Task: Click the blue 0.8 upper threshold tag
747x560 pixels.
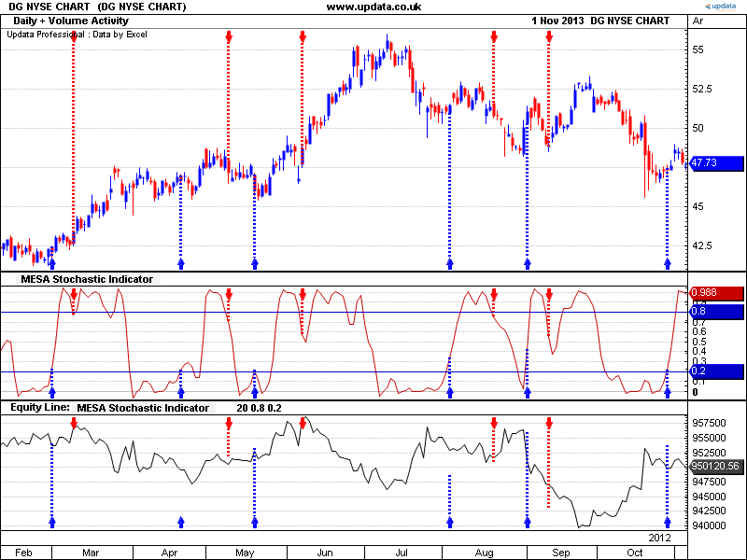Action: 715,312
